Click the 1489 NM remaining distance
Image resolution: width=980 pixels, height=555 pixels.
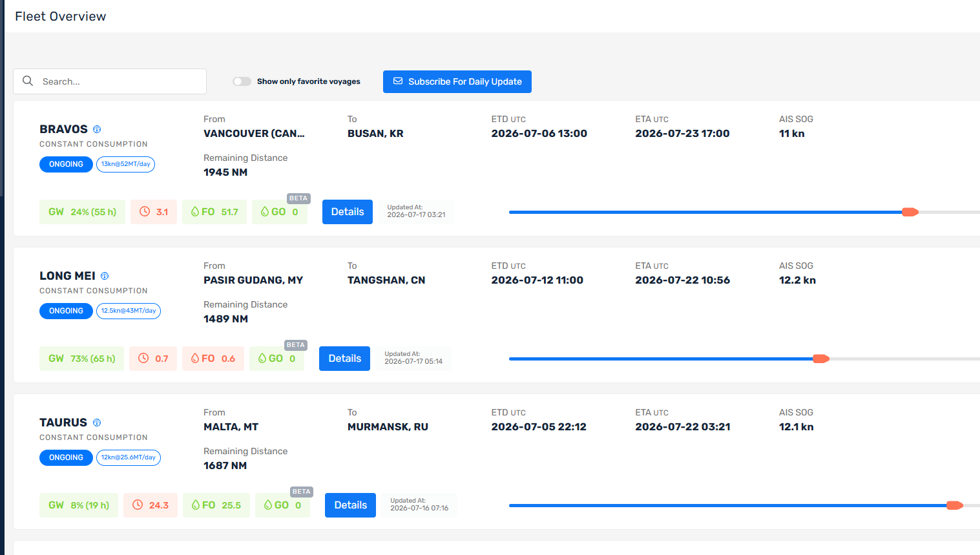[225, 319]
